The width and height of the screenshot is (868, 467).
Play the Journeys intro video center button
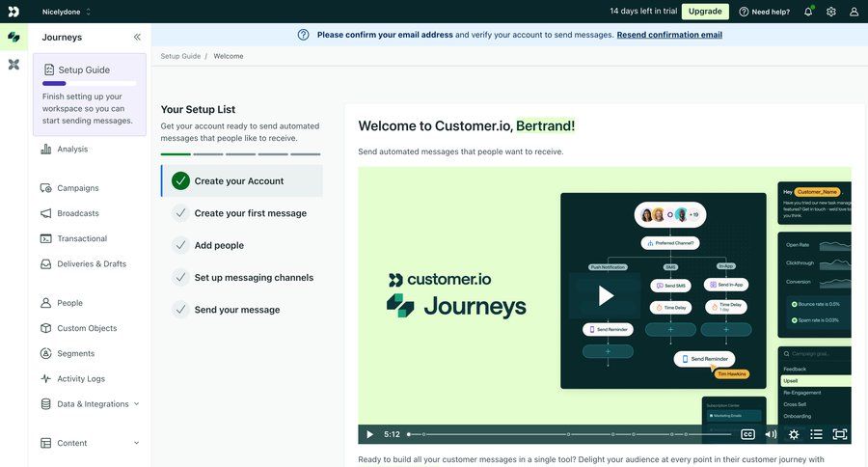[x=606, y=296]
